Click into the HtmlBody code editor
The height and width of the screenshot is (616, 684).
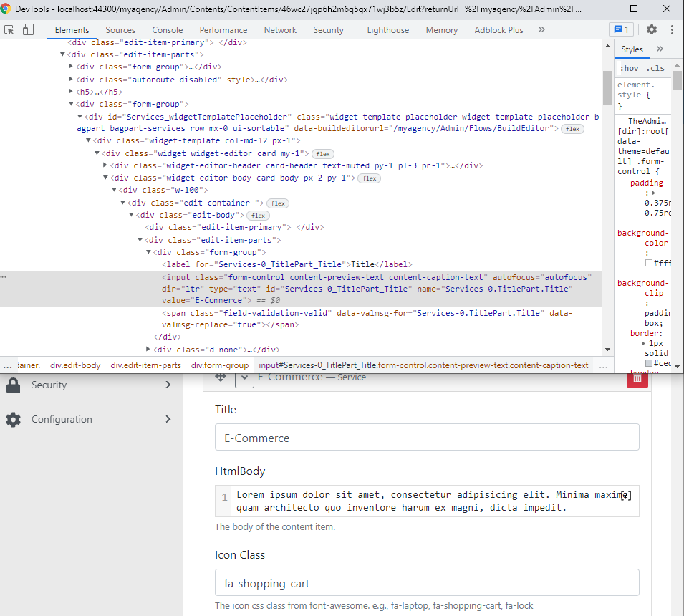pyautogui.click(x=427, y=501)
